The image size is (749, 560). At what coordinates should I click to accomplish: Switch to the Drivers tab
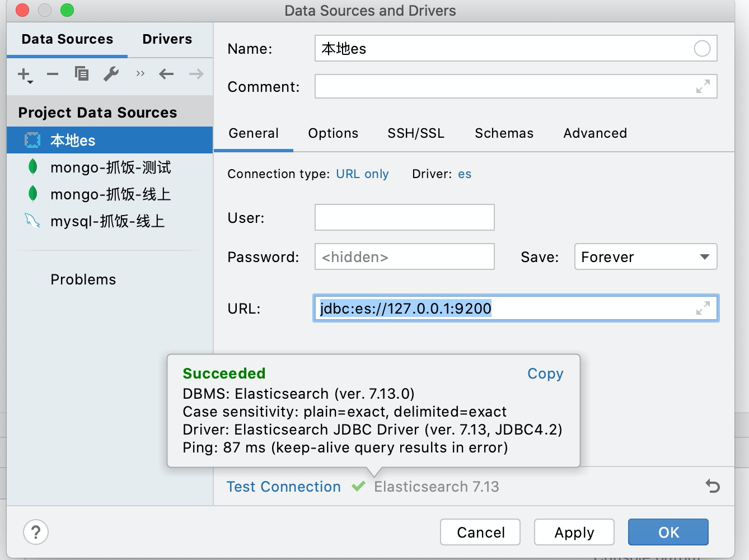(x=166, y=39)
